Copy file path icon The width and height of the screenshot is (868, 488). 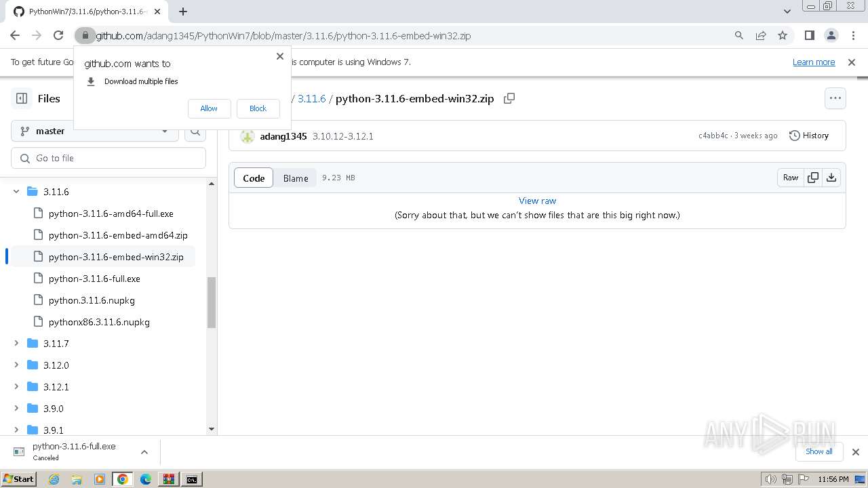(x=509, y=98)
